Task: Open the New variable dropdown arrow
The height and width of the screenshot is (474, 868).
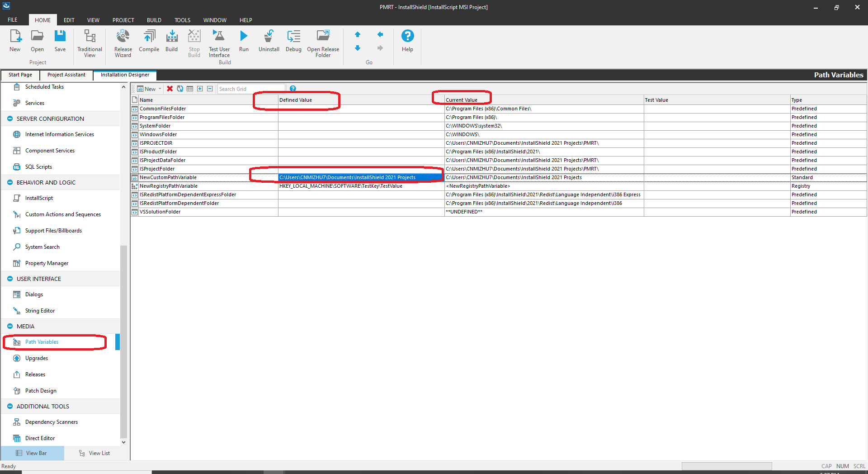Action: click(160, 89)
